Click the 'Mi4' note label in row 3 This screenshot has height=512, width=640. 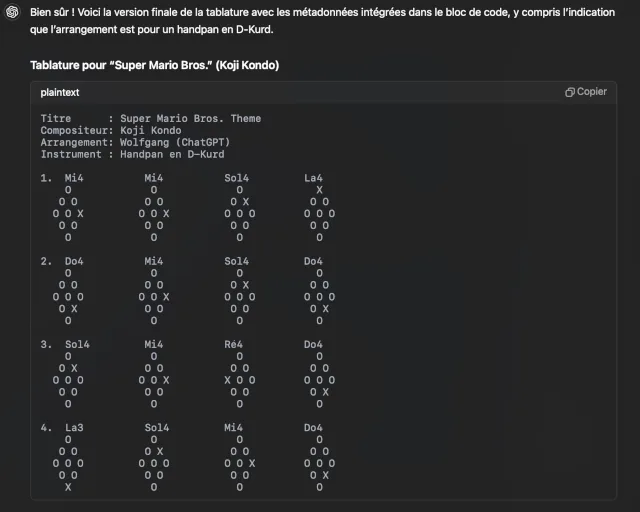click(x=154, y=345)
